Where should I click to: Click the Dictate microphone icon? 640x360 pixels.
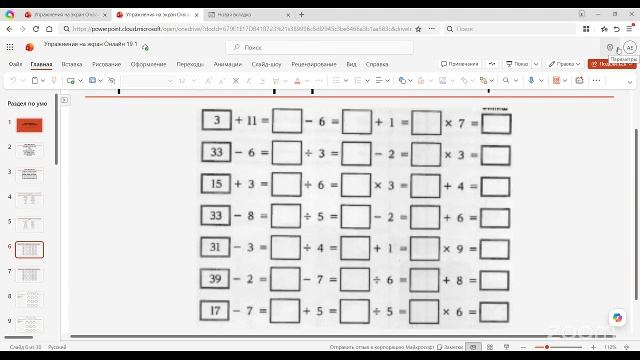[x=531, y=80]
